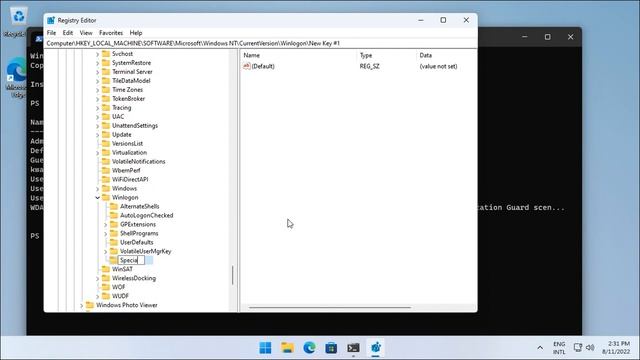Select the VolatileNotifications folder icon
The width and height of the screenshot is (640, 360).
[x=106, y=161]
